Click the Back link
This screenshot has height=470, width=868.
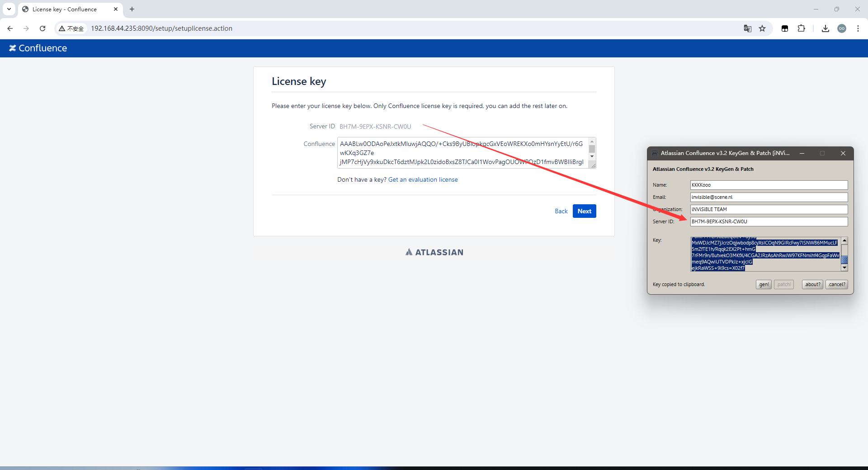tap(561, 211)
